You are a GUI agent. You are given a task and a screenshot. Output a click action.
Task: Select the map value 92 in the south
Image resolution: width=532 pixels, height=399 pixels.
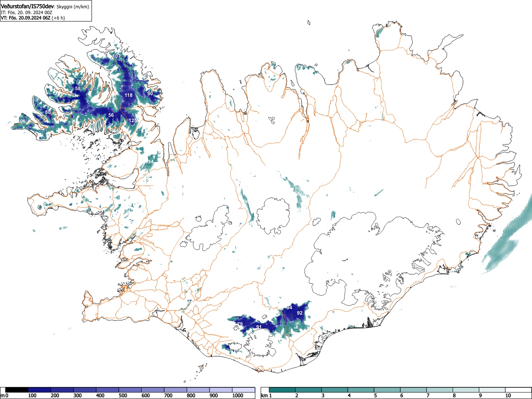click(x=300, y=313)
